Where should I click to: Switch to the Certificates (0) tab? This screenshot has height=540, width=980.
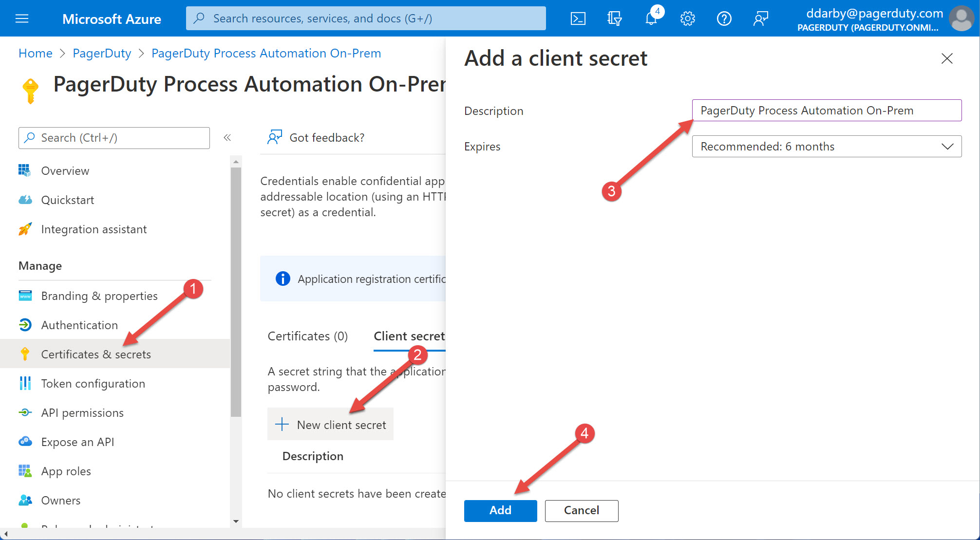pyautogui.click(x=308, y=336)
